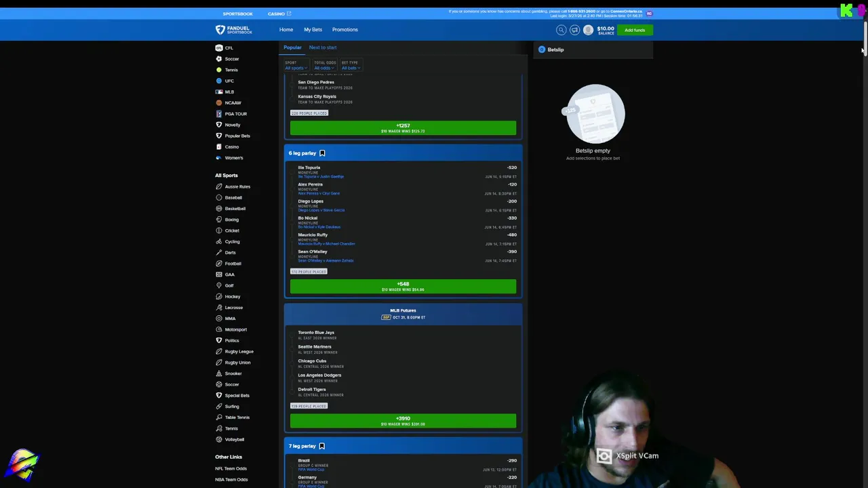This screenshot has height=488, width=868.
Task: Click the Los Angeles Dodgers selection text
Action: point(319,375)
